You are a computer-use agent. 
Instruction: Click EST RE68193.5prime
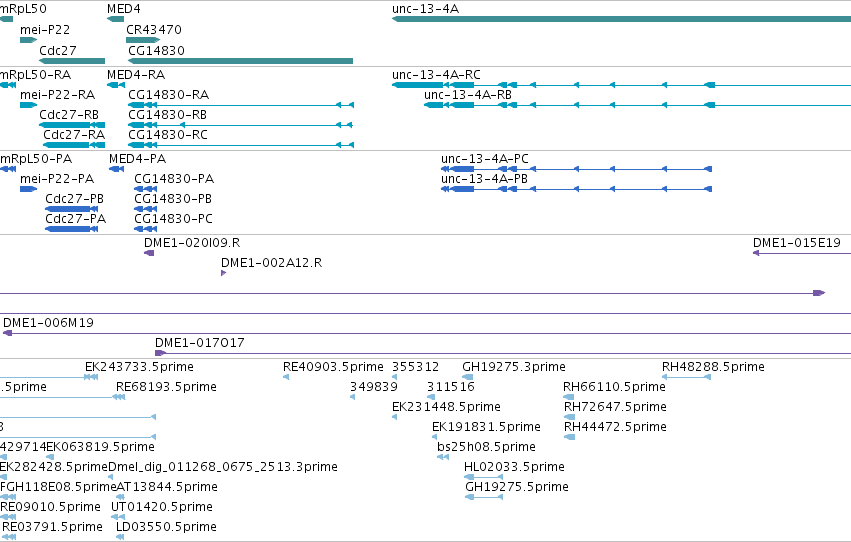(x=166, y=387)
